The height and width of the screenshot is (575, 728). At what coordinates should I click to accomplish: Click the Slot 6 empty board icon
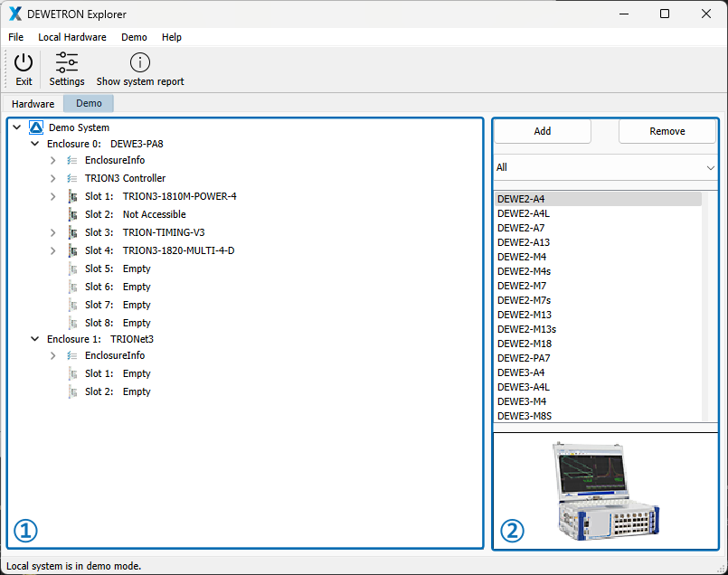point(73,287)
